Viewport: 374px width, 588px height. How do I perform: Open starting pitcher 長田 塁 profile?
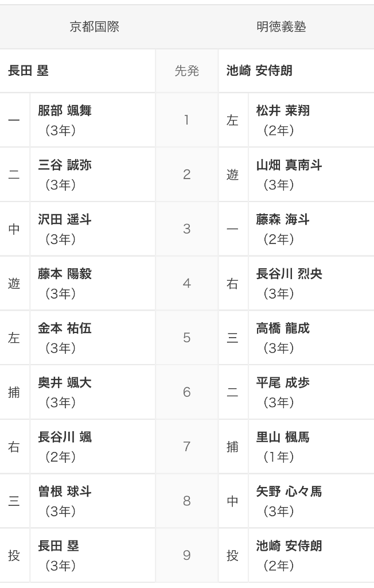(29, 71)
